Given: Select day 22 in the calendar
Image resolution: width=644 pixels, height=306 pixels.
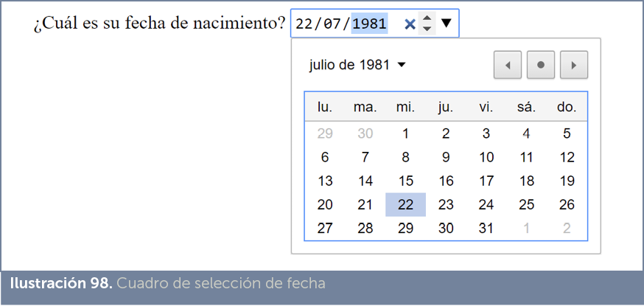Looking at the screenshot, I should coord(405,205).
